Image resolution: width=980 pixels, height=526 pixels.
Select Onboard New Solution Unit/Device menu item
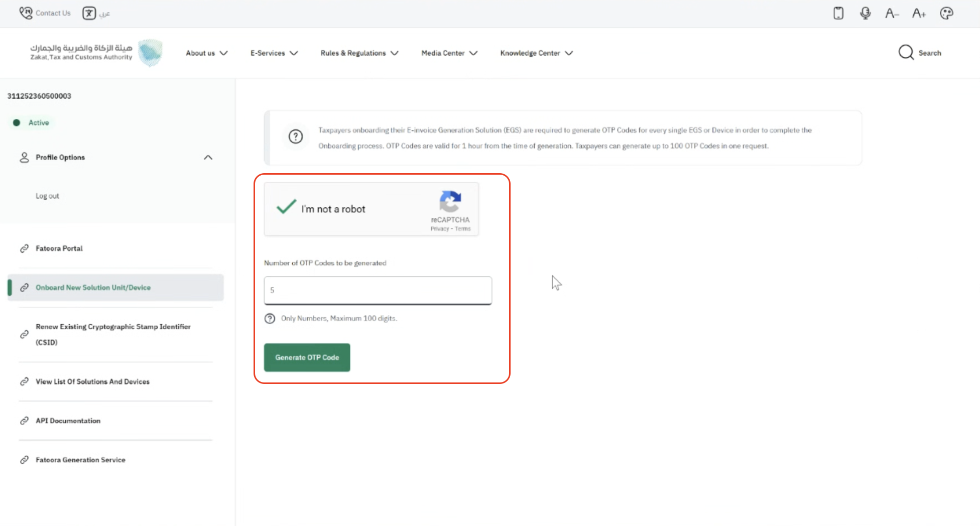92,287
